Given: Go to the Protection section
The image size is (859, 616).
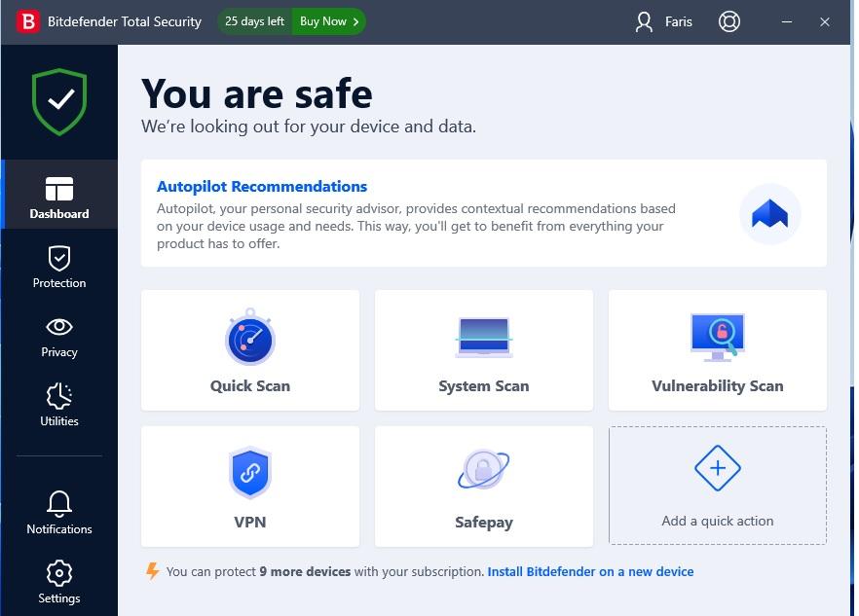Looking at the screenshot, I should point(59,268).
